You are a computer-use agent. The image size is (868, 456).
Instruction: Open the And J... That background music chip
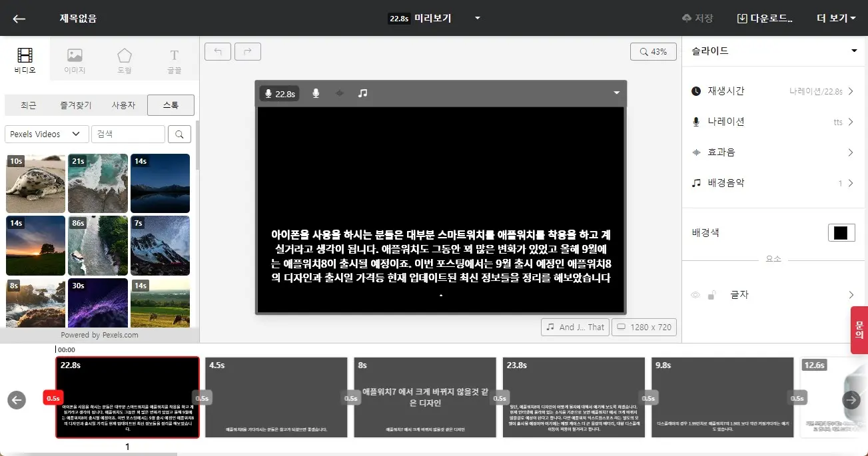pos(576,327)
